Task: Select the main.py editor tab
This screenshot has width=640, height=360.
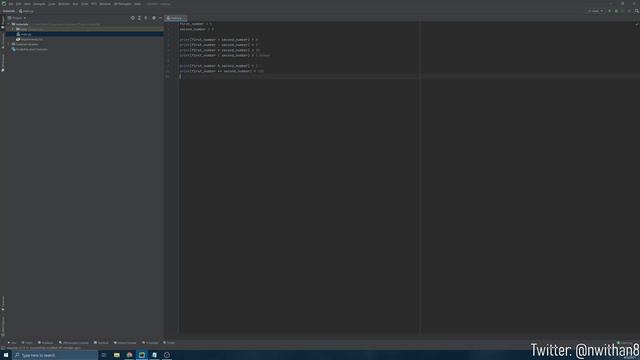Action: [176, 18]
